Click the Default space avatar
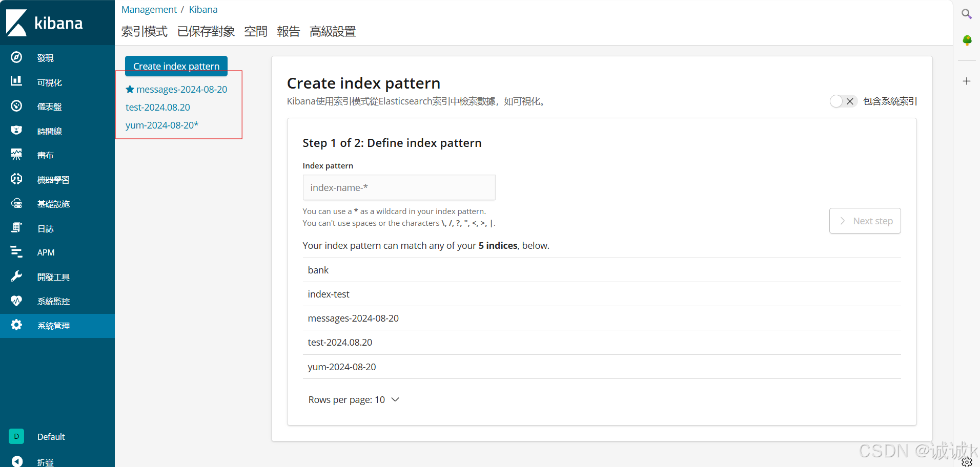Image resolution: width=980 pixels, height=467 pixels. pyautogui.click(x=16, y=436)
